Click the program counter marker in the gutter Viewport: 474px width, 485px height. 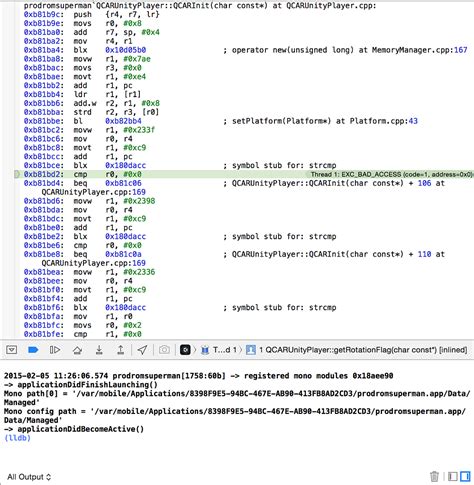click(x=17, y=174)
